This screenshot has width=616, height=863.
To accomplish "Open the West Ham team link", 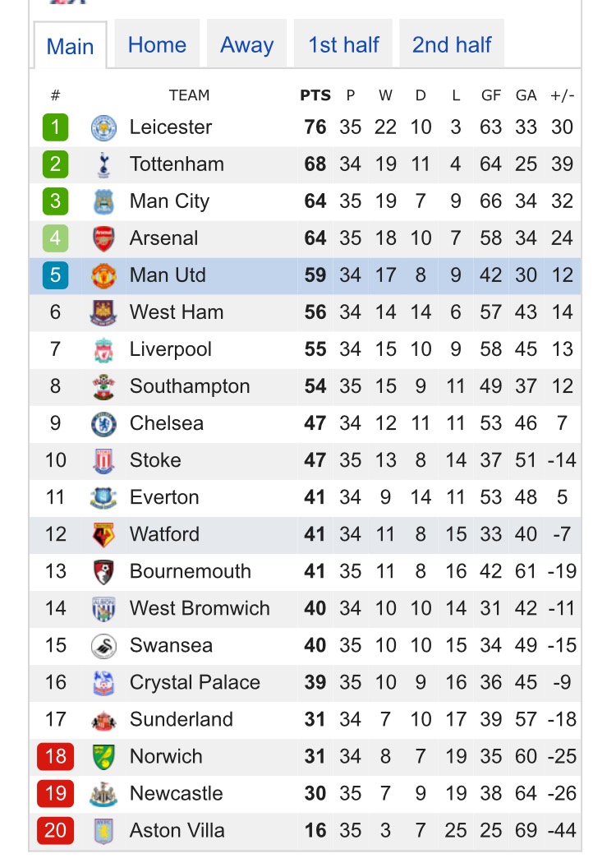I will (x=177, y=312).
